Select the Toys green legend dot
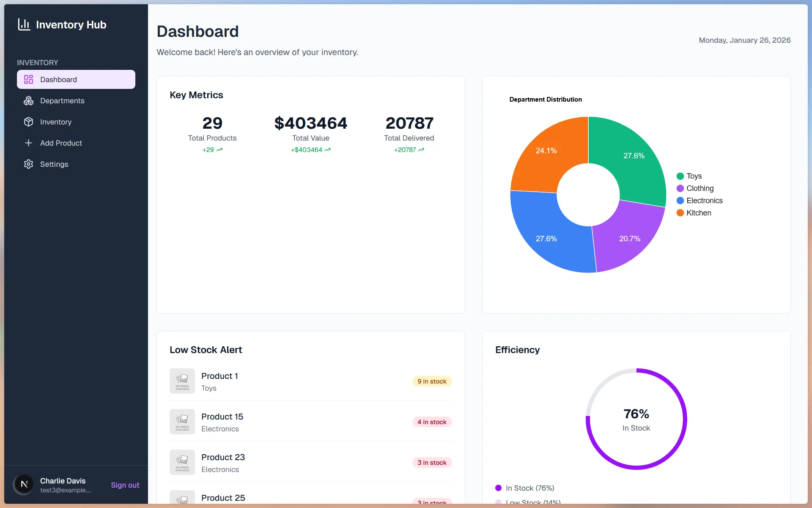This screenshot has width=812, height=508. 680,176
